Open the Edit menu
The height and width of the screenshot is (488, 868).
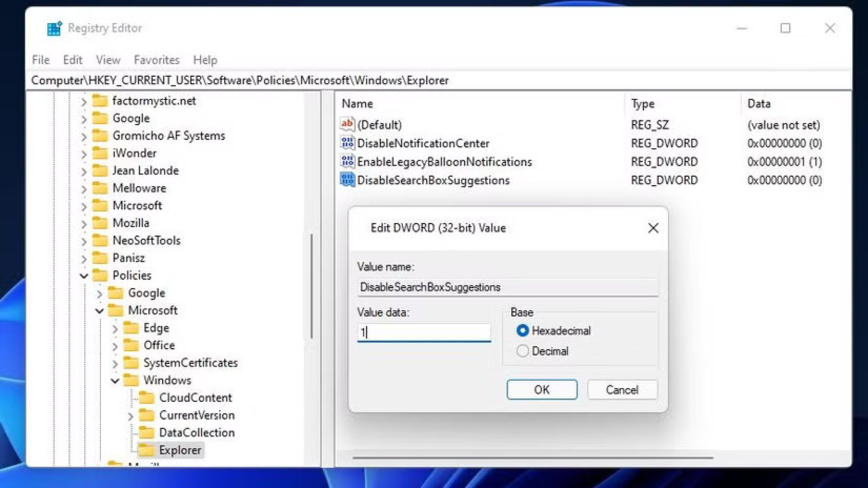[72, 60]
